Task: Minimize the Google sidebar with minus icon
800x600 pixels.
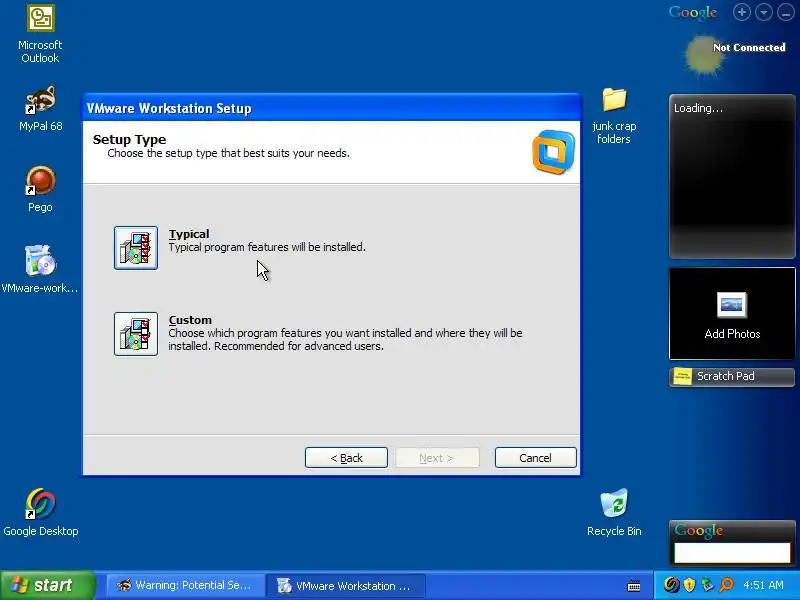Action: coord(786,12)
